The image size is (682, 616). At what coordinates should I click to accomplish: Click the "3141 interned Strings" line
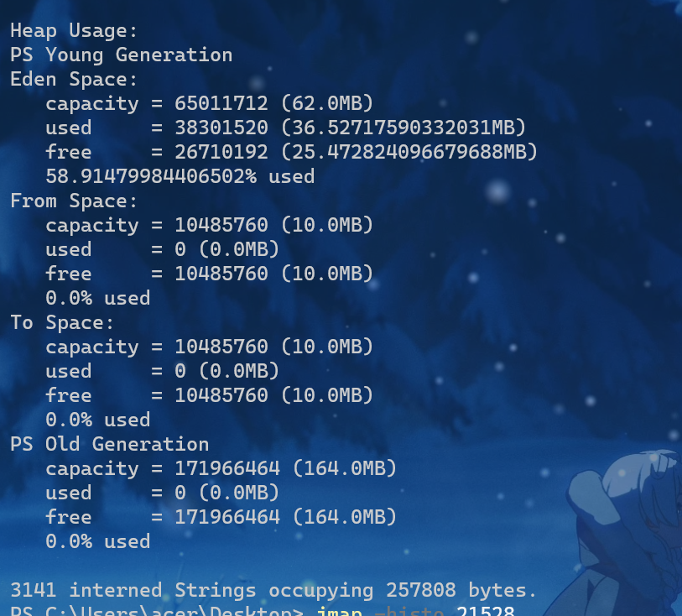click(x=273, y=590)
